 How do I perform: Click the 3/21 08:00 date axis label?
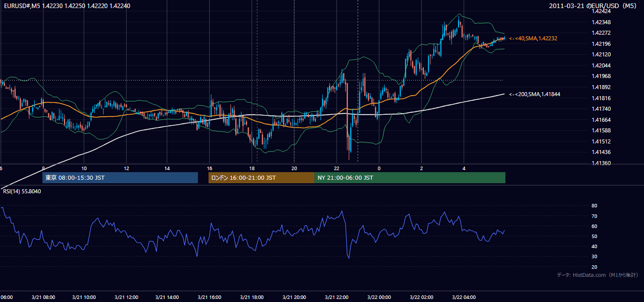pos(43,297)
